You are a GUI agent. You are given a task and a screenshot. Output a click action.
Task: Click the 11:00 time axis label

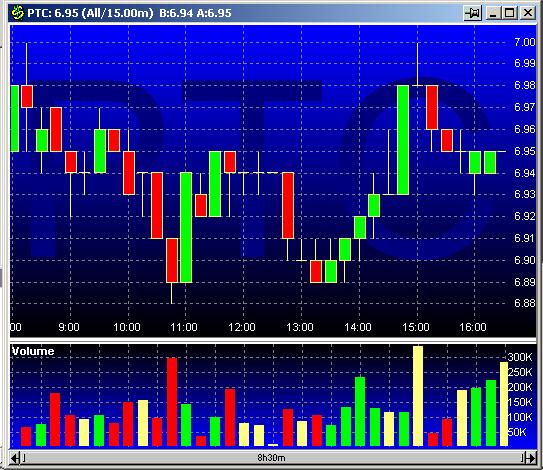(x=184, y=327)
